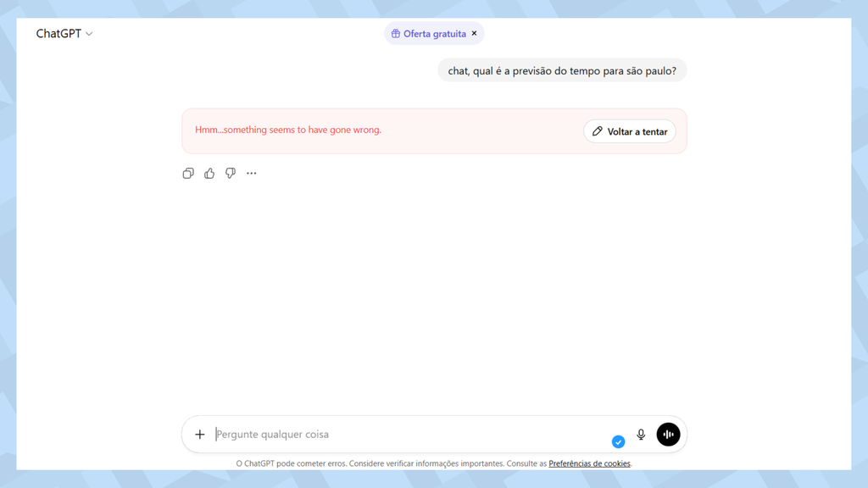Viewport: 868px width, 488px height.
Task: Open the ChatGPT model selector dropdown
Action: [64, 33]
